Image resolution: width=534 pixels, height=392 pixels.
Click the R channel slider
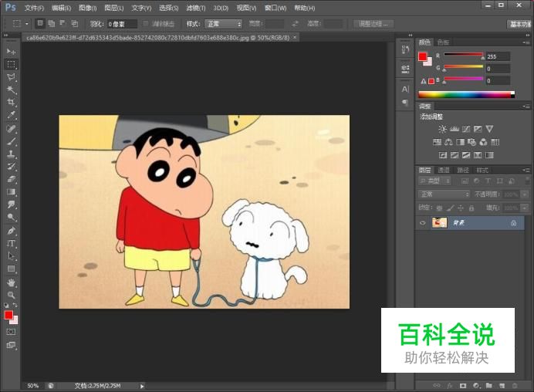tap(464, 54)
